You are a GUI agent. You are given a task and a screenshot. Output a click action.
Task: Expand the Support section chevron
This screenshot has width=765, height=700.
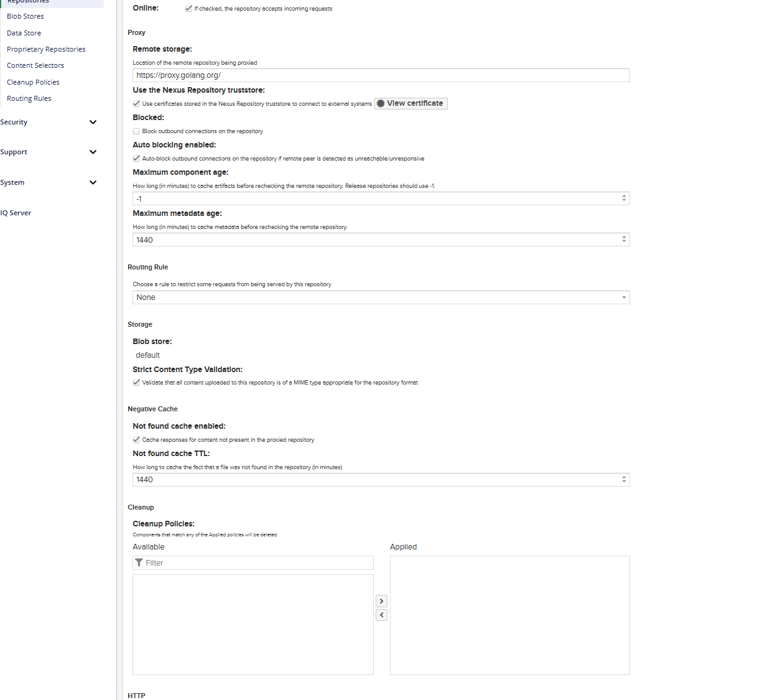tap(93, 152)
